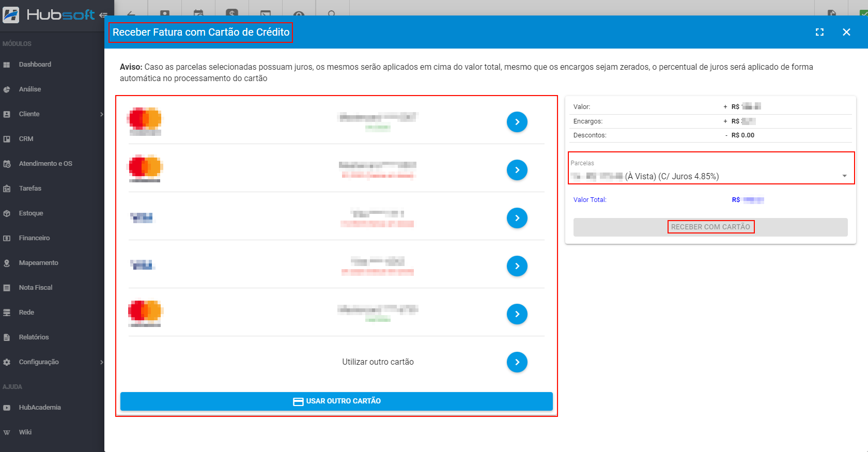Select the third Mastercard card arrow
This screenshot has height=452, width=868.
pyautogui.click(x=517, y=314)
